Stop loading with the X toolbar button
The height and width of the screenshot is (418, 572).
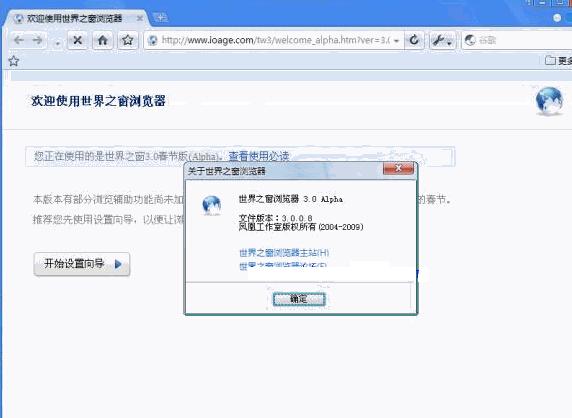coord(77,40)
